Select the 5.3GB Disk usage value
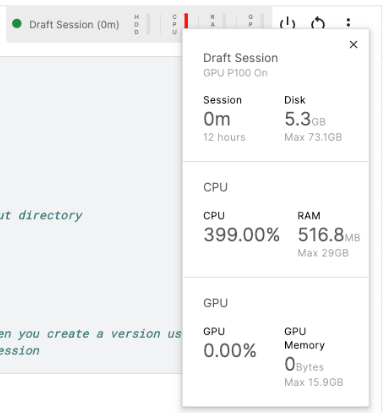The width and height of the screenshot is (383, 413). click(x=305, y=119)
